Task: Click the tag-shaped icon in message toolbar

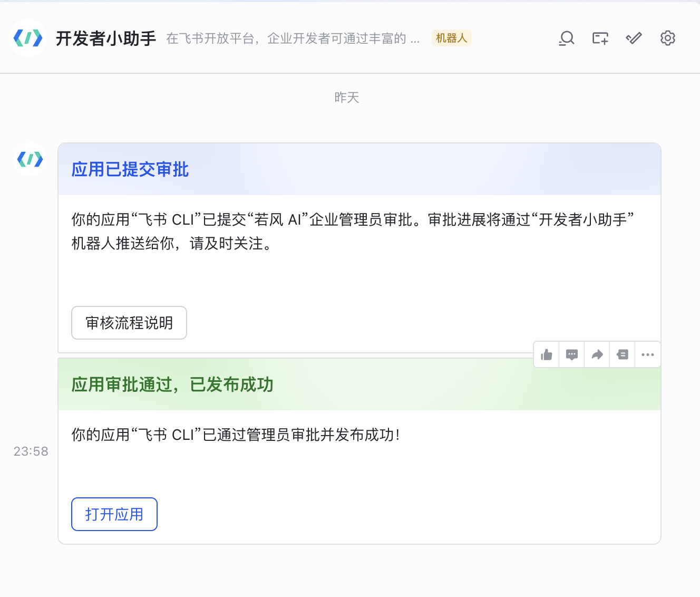Action: (x=623, y=354)
